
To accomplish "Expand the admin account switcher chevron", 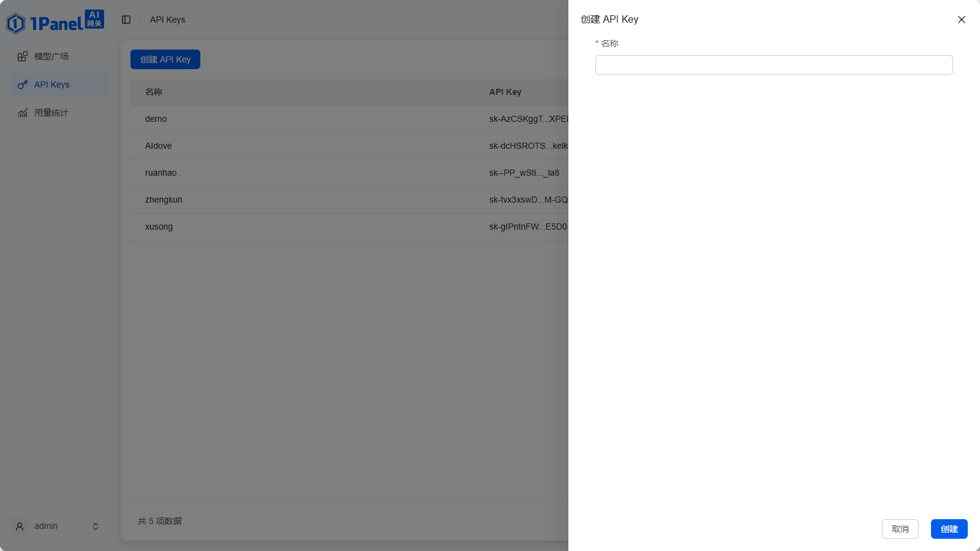I will (96, 527).
